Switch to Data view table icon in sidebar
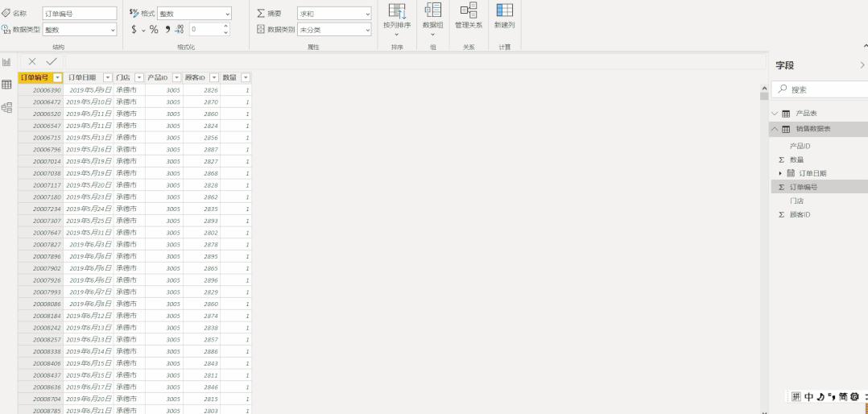 pyautogui.click(x=6, y=85)
